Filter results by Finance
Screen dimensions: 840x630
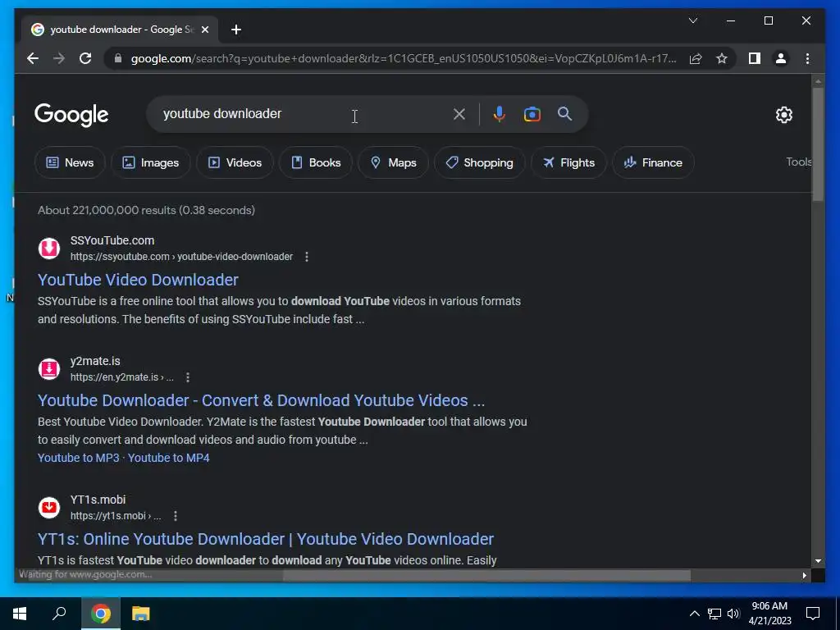tap(653, 162)
